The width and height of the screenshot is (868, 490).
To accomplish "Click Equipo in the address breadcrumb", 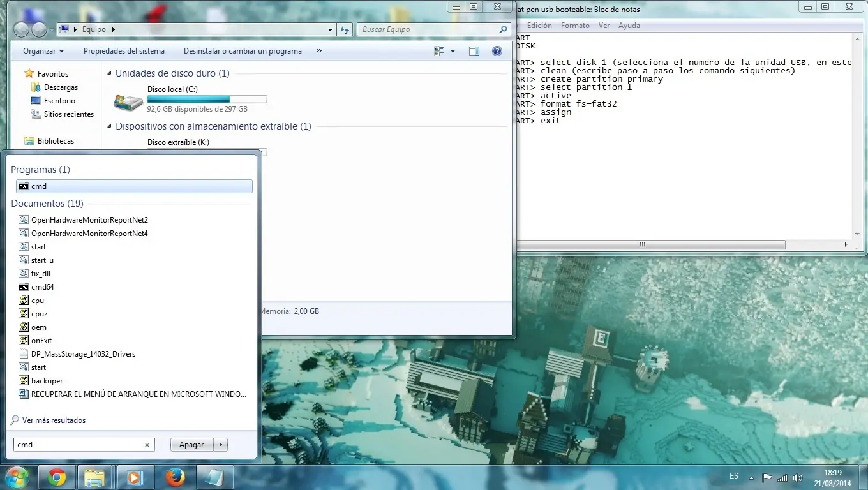I will (94, 29).
